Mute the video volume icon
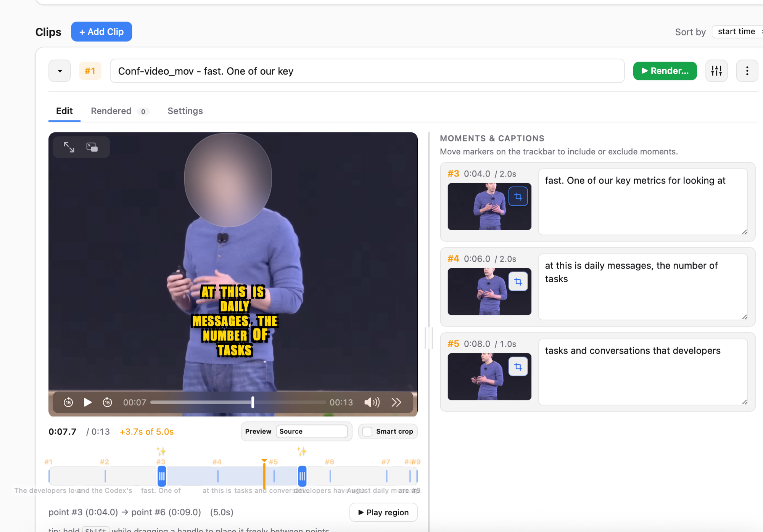The height and width of the screenshot is (532, 763). click(372, 402)
